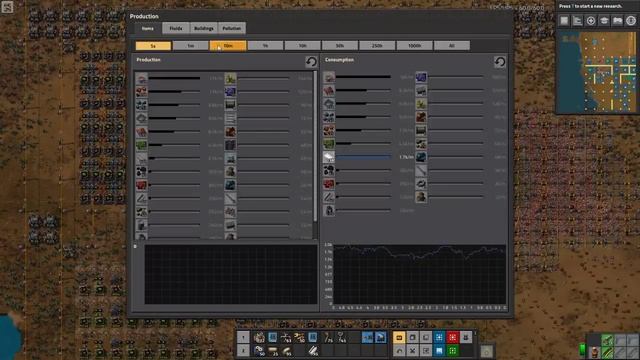Click the Consumption graph area
This screenshot has height=360, width=640.
(x=420, y=273)
